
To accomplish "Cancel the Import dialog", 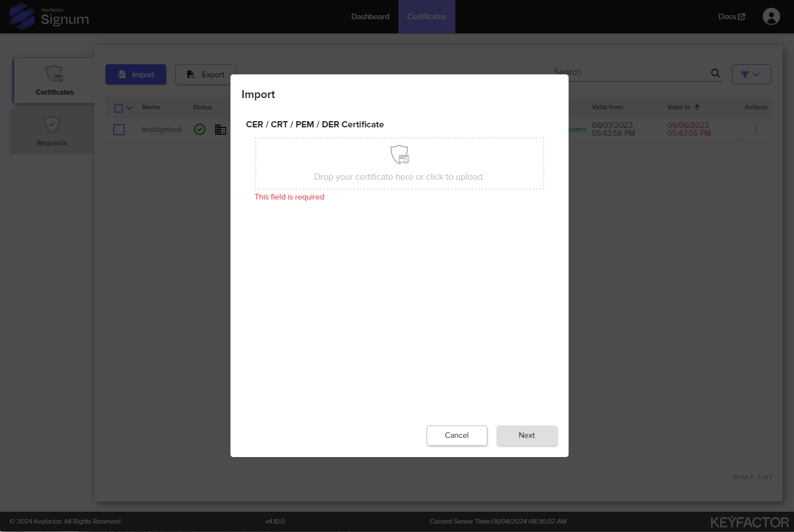I will [456, 435].
